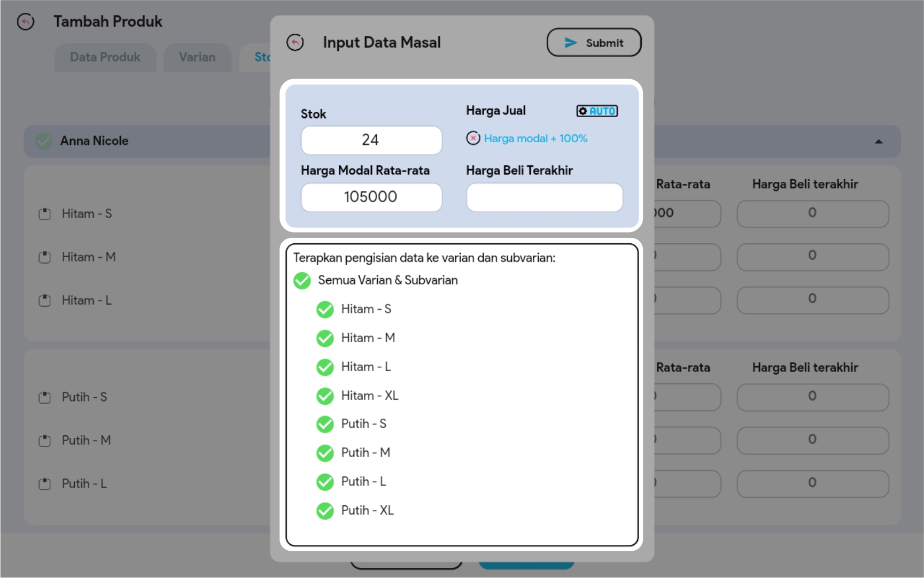The image size is (924, 578).
Task: Click the Stok input field
Action: click(371, 140)
